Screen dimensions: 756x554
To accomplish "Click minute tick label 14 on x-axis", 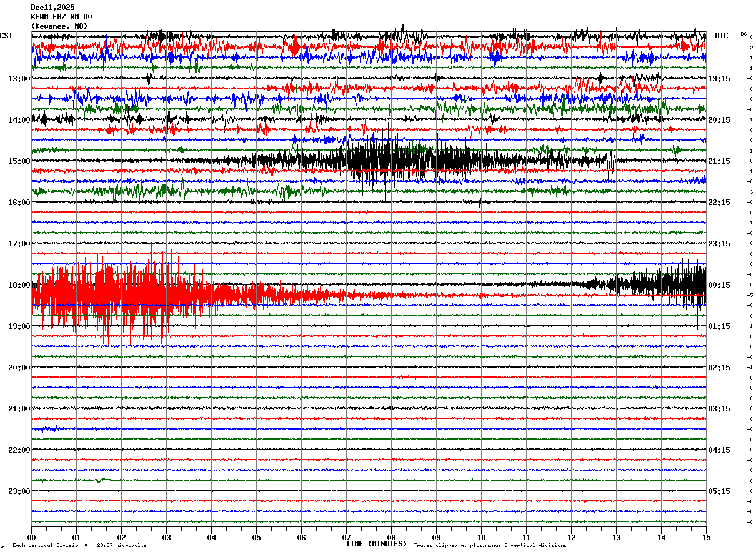I will pyautogui.click(x=661, y=537).
